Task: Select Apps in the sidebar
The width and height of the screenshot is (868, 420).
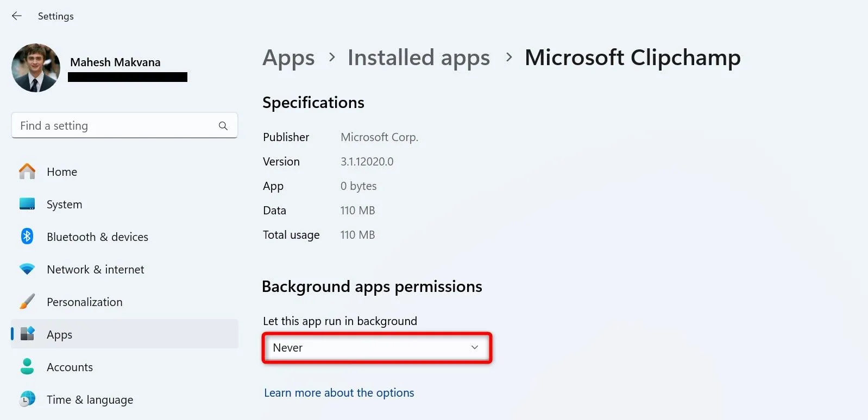Action: tap(60, 334)
